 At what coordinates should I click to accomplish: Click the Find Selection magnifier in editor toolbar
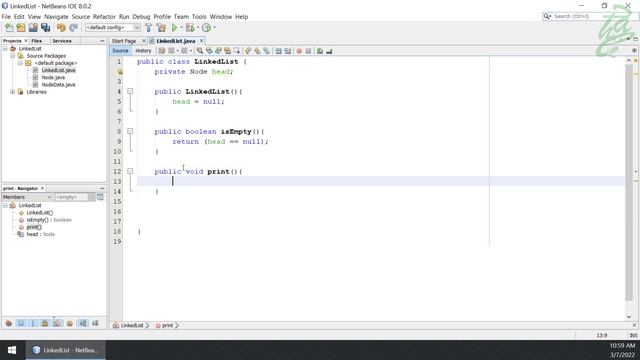pyautogui.click(x=200, y=51)
